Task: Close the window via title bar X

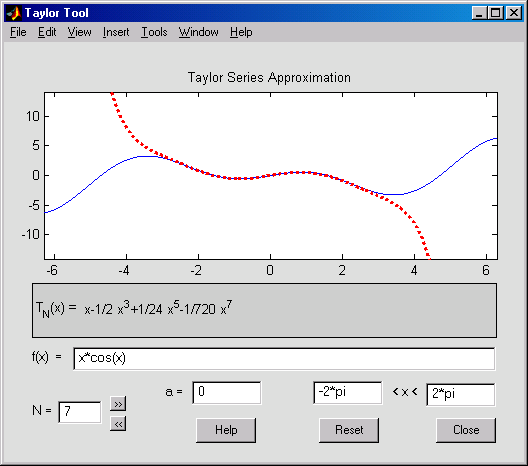Action: click(x=514, y=13)
